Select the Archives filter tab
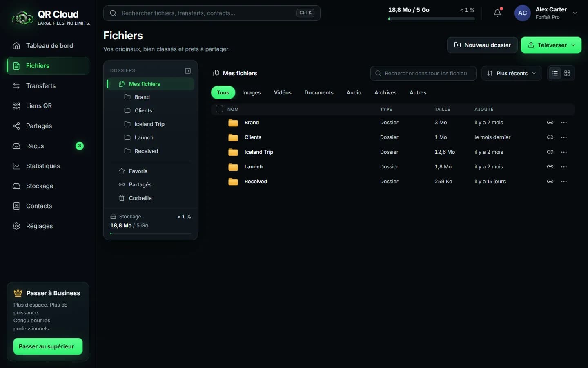 [385, 93]
